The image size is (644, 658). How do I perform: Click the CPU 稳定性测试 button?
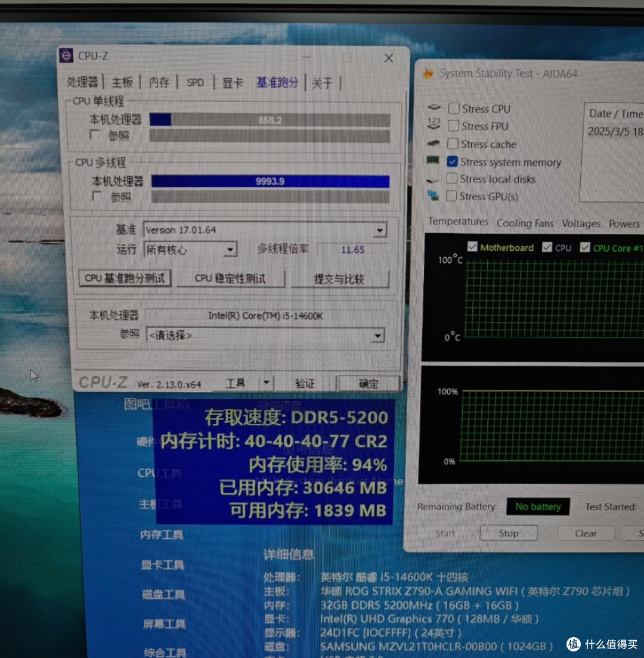(x=230, y=279)
